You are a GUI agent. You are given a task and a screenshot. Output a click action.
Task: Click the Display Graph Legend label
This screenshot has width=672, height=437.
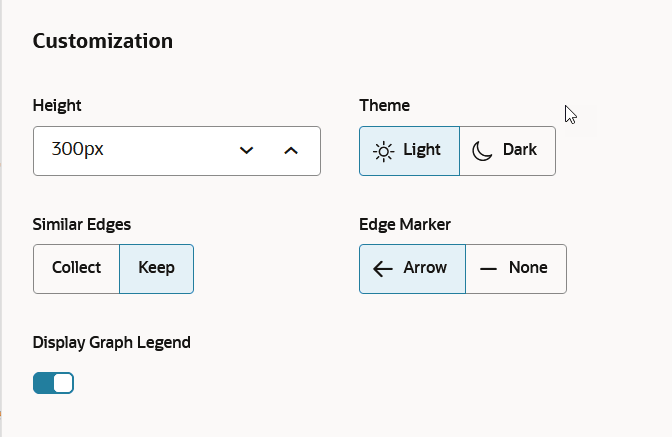click(x=111, y=343)
